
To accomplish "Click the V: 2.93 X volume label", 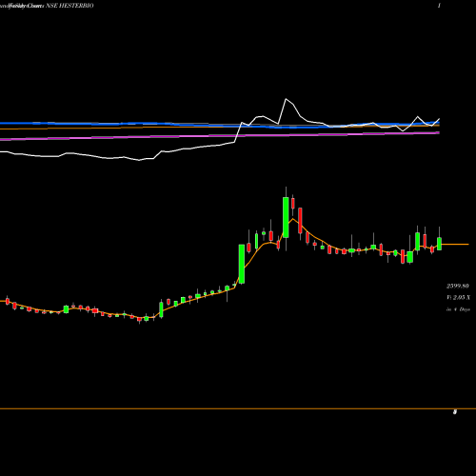I will pyautogui.click(x=458, y=297).
